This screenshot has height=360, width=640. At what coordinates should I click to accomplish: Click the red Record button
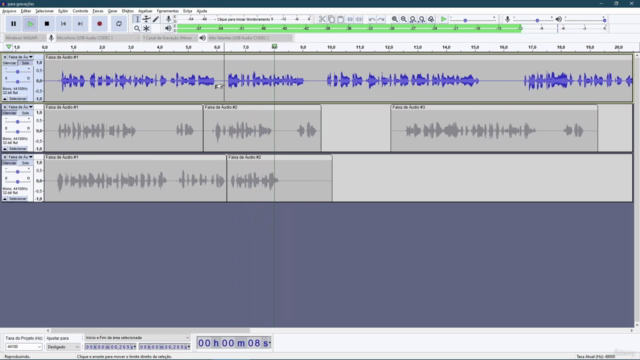[100, 24]
